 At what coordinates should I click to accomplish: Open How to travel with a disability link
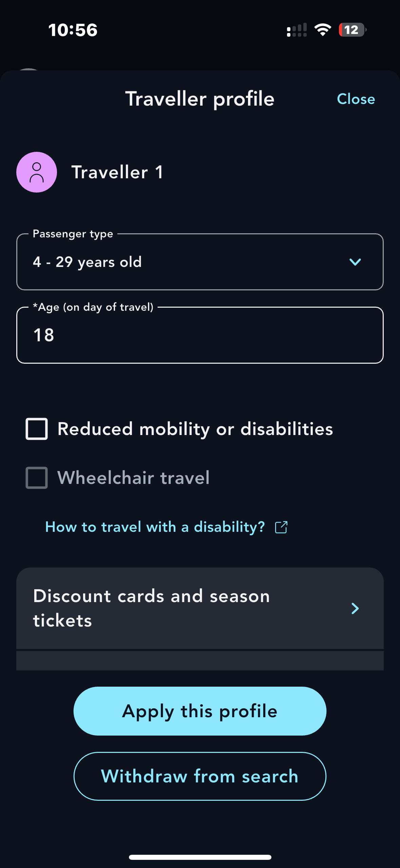155,527
